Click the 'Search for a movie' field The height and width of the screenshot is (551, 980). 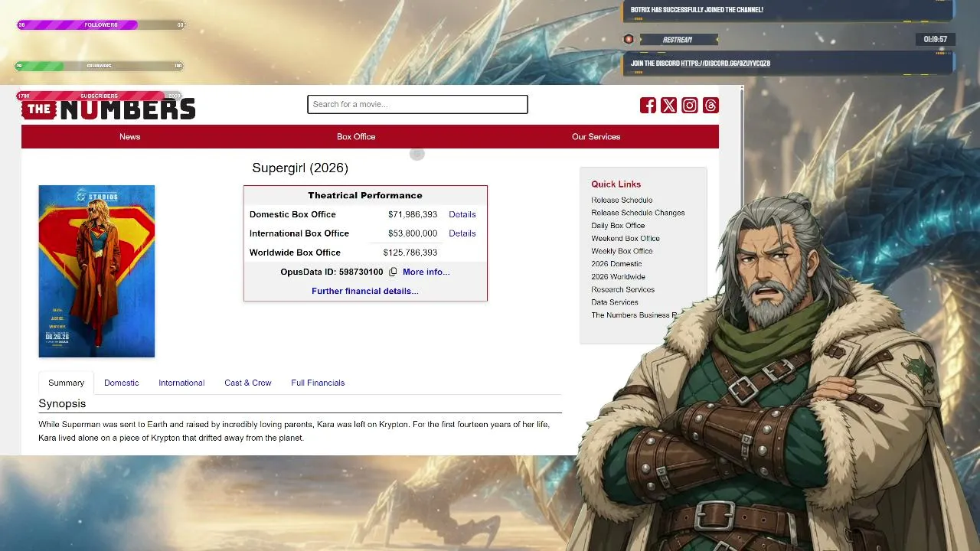[x=417, y=104]
